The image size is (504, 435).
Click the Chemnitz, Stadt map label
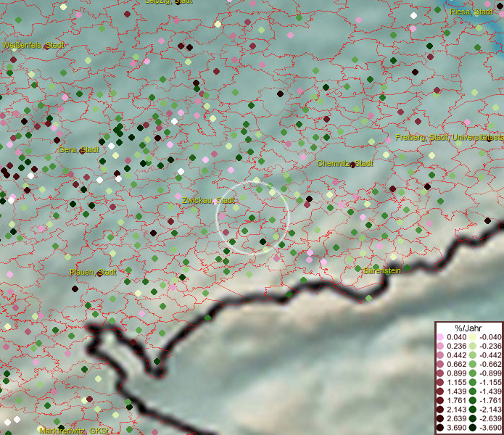(345, 163)
